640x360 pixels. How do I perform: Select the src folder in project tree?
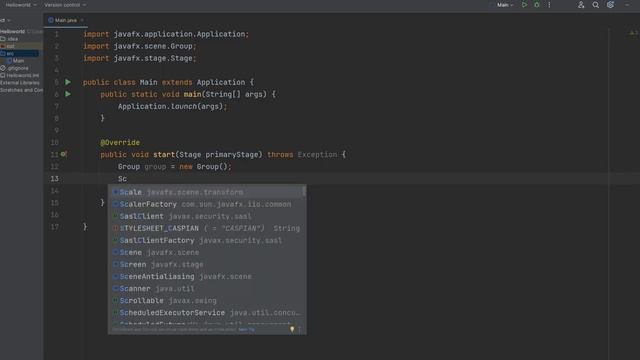coord(10,53)
